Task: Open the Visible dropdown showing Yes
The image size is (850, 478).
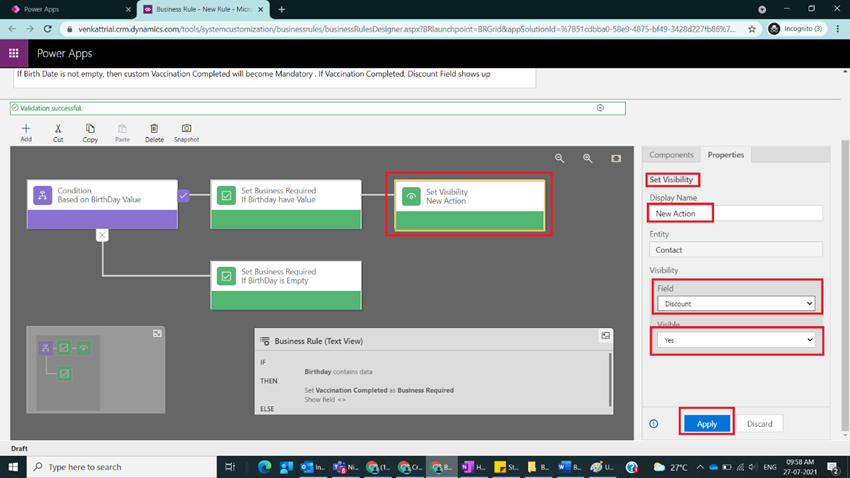Action: pyautogui.click(x=736, y=340)
